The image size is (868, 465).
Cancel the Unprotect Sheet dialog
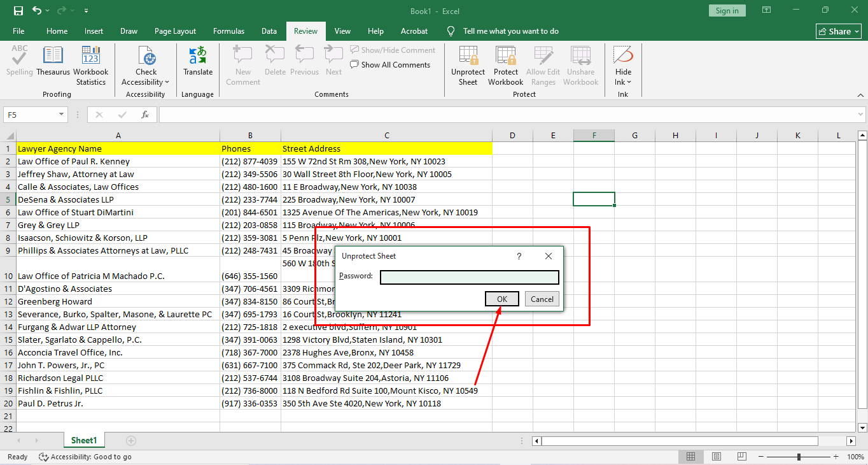click(x=542, y=299)
